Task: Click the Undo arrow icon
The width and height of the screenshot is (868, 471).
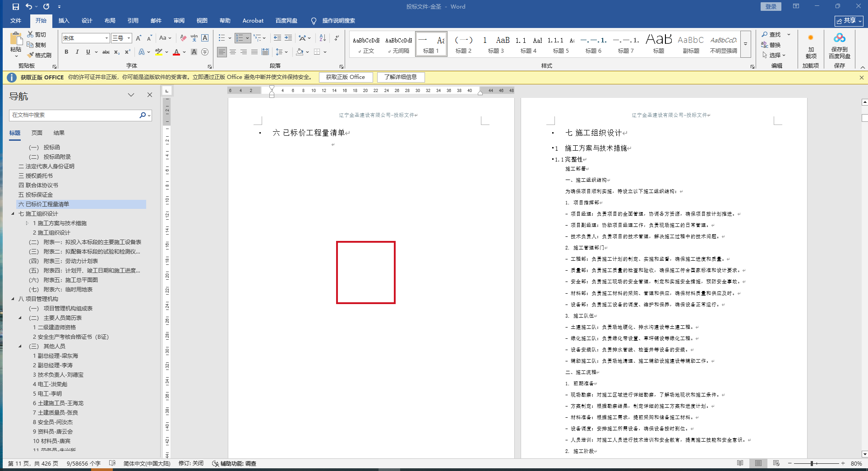Action: 29,7
